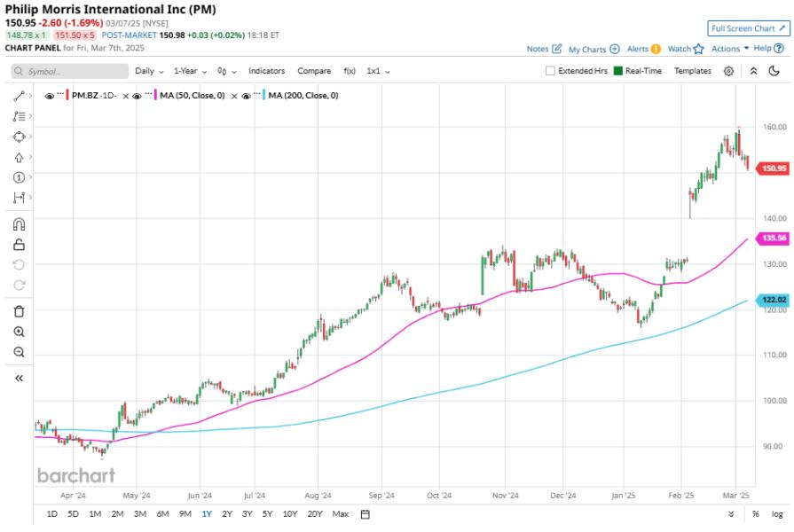The width and height of the screenshot is (794, 532).
Task: Click the Notes pencil icon
Action: pos(557,49)
